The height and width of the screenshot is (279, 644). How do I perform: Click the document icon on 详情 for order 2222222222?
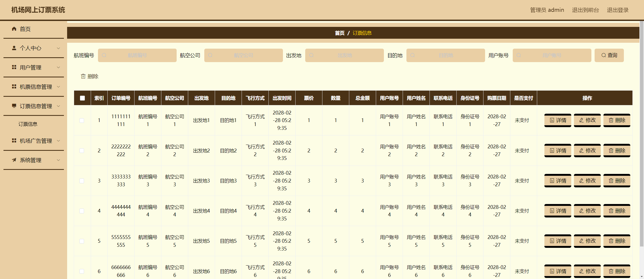point(552,151)
